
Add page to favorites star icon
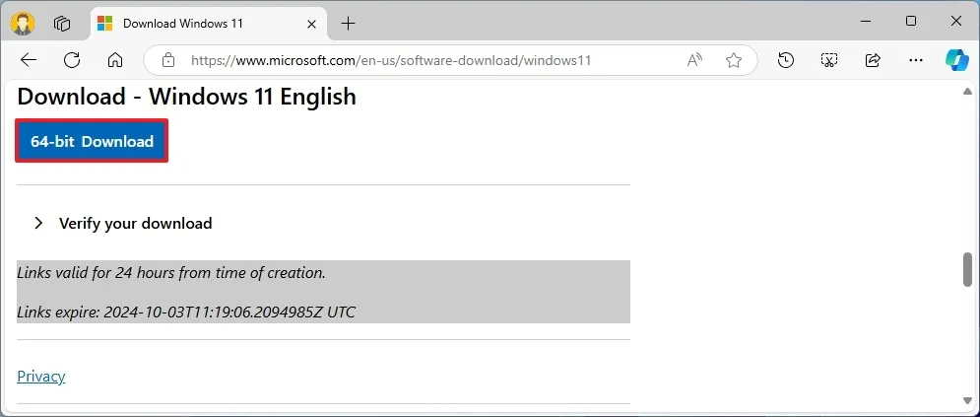tap(734, 60)
